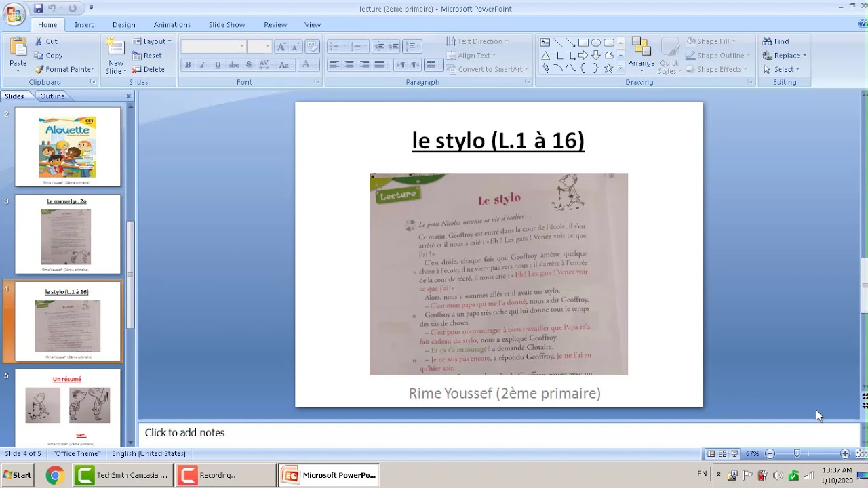
Task: Toggle Bold formatting
Action: [188, 65]
